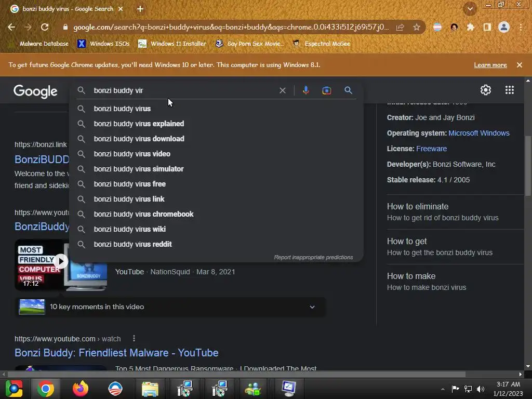Open the tab search dropdown arrow
This screenshot has width=532, height=399.
[470, 9]
